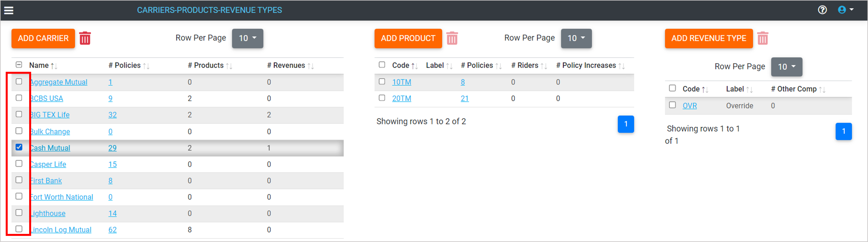Click the help question mark icon
Viewport: 868px width, 242px height.
coord(822,10)
